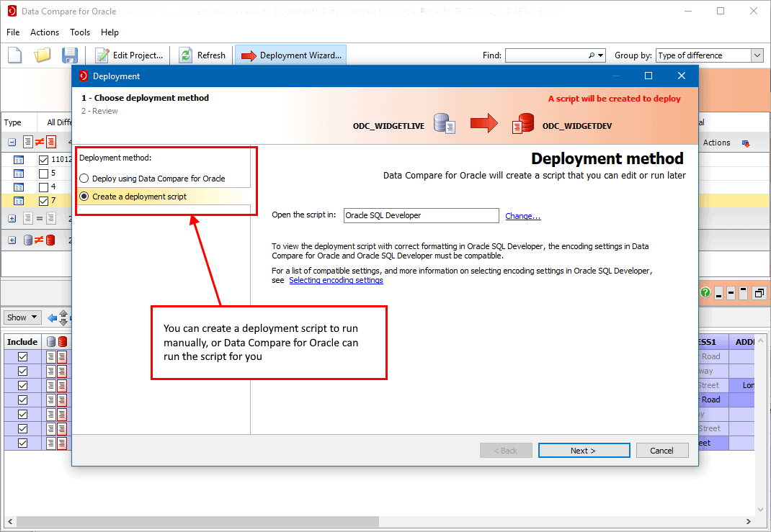Launch the Deployment Wizard from the toolbar

click(290, 55)
